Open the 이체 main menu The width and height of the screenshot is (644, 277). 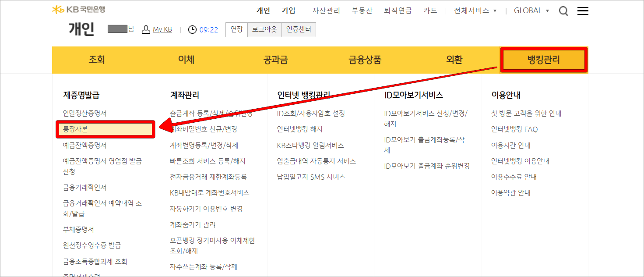tap(186, 60)
